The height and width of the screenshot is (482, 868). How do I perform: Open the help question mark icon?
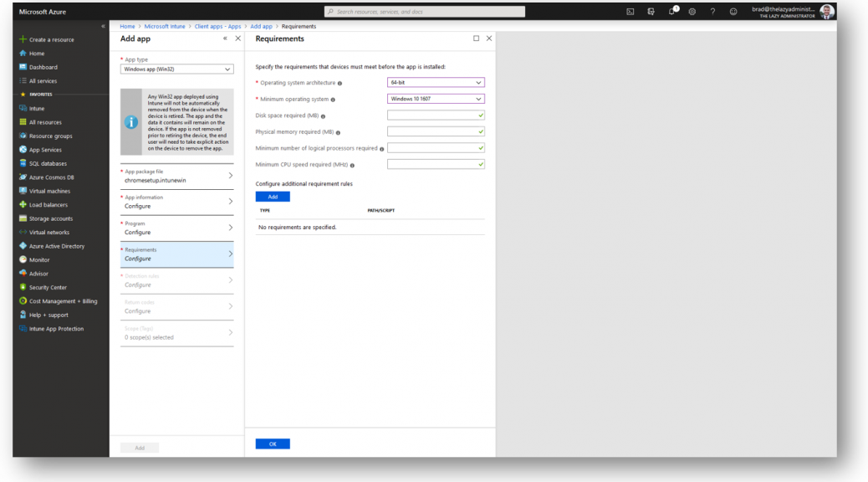pyautogui.click(x=712, y=12)
